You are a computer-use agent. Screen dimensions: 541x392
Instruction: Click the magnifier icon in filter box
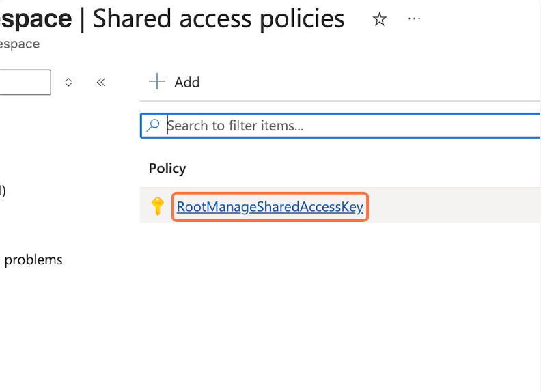154,126
